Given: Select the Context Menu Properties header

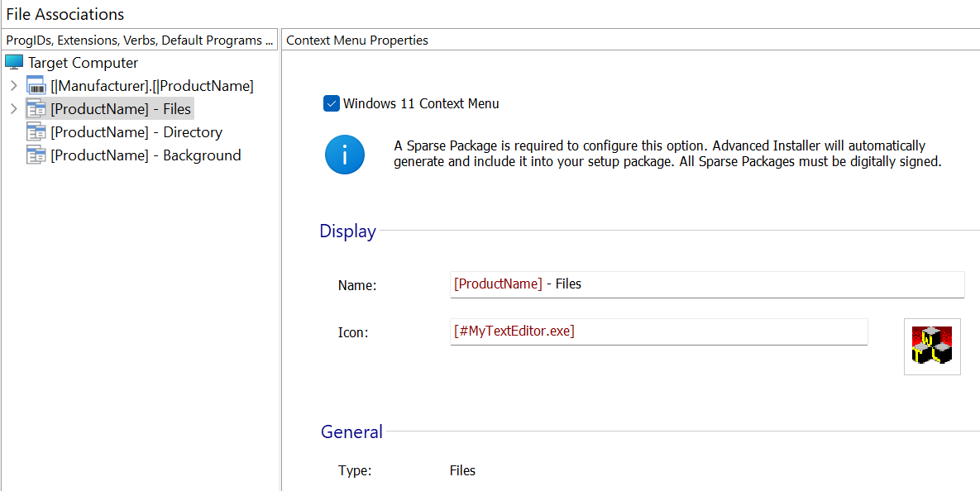Looking at the screenshot, I should (x=356, y=40).
